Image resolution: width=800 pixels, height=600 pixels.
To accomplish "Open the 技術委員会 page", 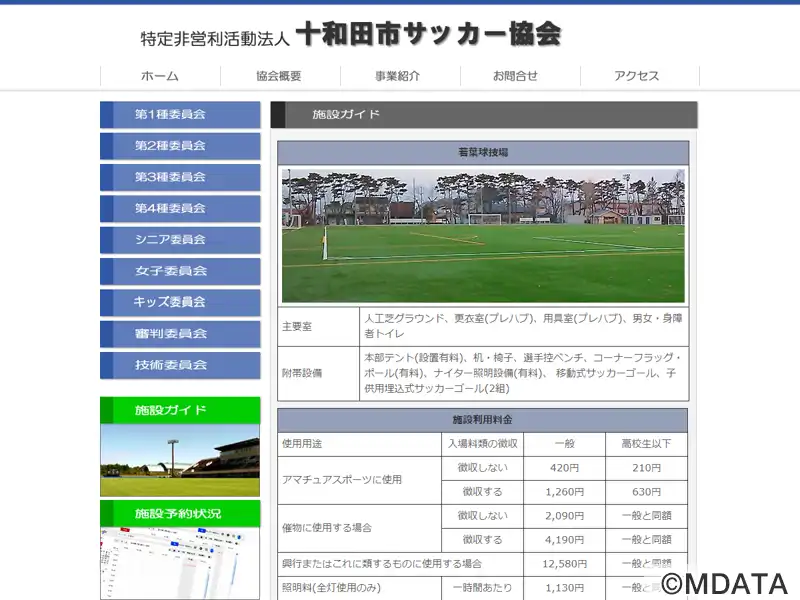I will pos(180,365).
